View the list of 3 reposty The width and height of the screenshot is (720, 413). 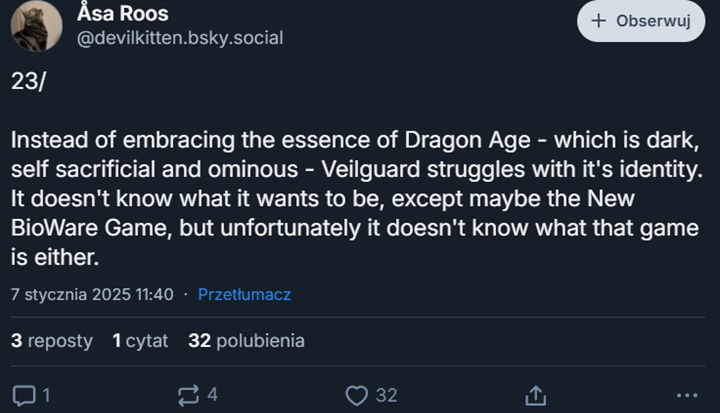[52, 341]
